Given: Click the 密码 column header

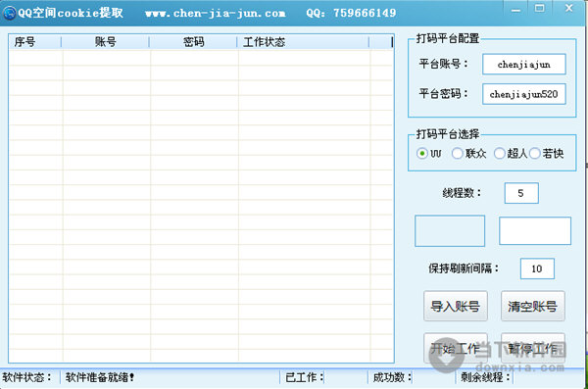Looking at the screenshot, I should click(193, 41).
